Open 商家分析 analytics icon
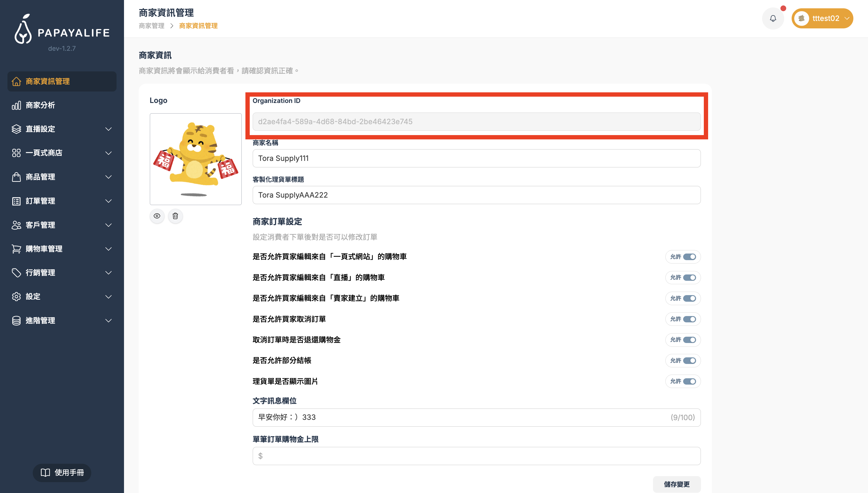Image resolution: width=868 pixels, height=493 pixels. point(16,105)
